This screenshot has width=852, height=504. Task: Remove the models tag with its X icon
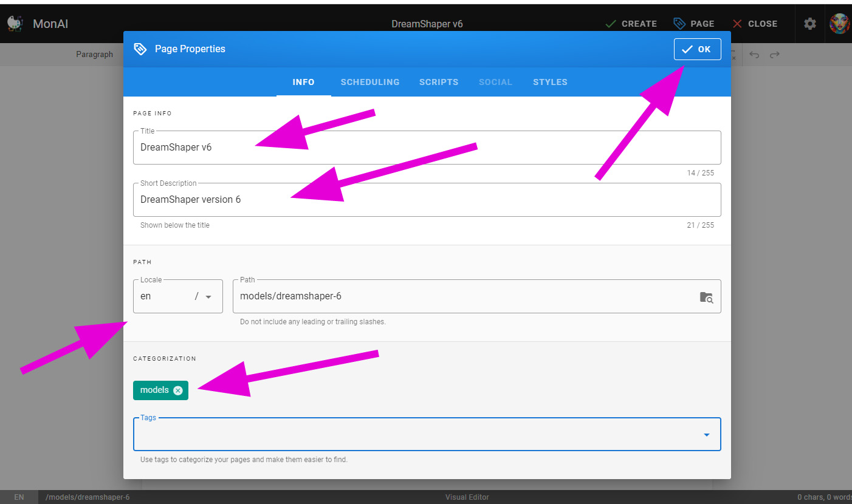(x=177, y=390)
